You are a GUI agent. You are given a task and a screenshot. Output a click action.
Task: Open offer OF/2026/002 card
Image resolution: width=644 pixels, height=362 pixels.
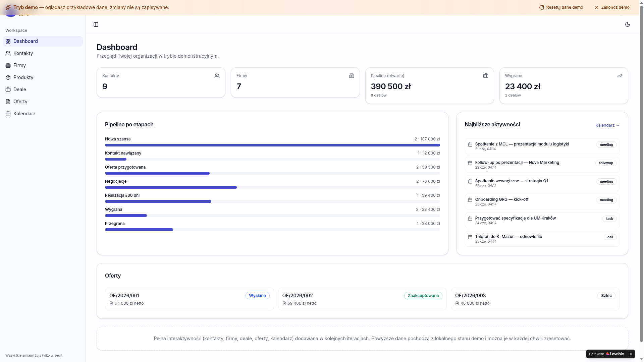[x=362, y=299]
